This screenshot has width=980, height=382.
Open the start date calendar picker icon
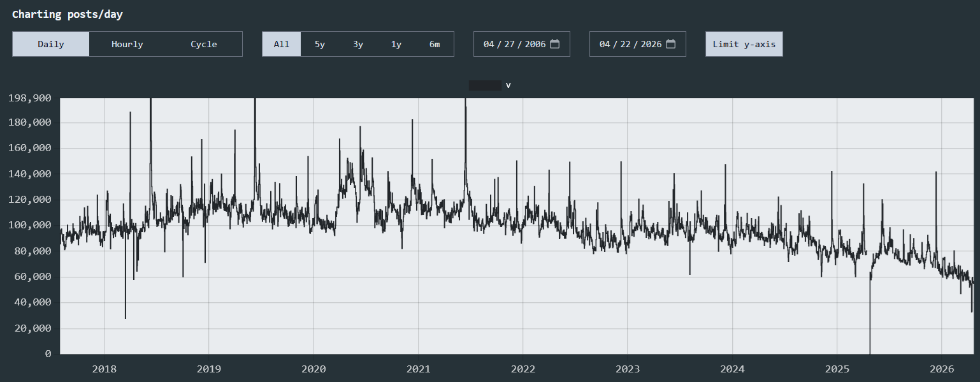pyautogui.click(x=555, y=44)
